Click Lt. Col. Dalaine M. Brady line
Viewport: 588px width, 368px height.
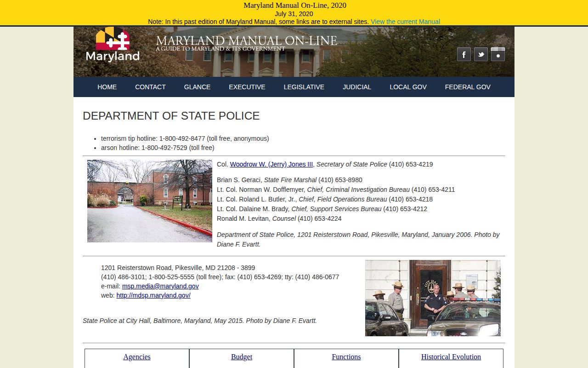tap(322, 209)
